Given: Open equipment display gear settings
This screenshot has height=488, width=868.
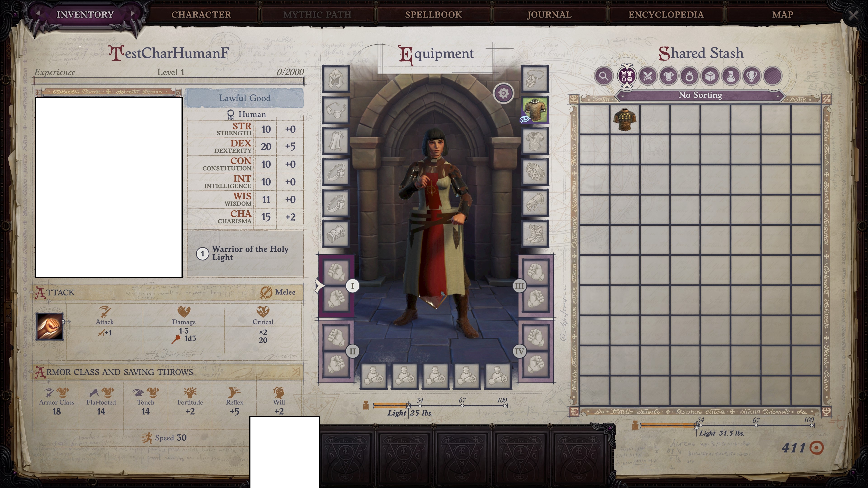Looking at the screenshot, I should click(503, 93).
